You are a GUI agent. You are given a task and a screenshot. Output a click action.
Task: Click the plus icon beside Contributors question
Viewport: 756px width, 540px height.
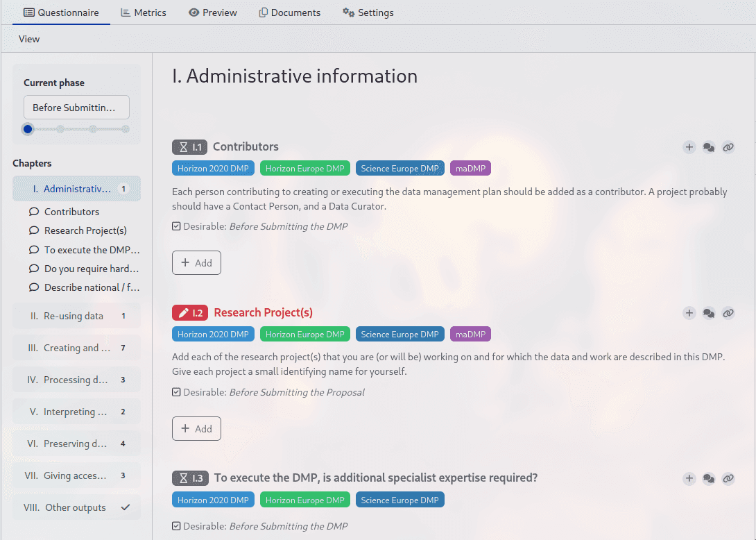pyautogui.click(x=689, y=147)
